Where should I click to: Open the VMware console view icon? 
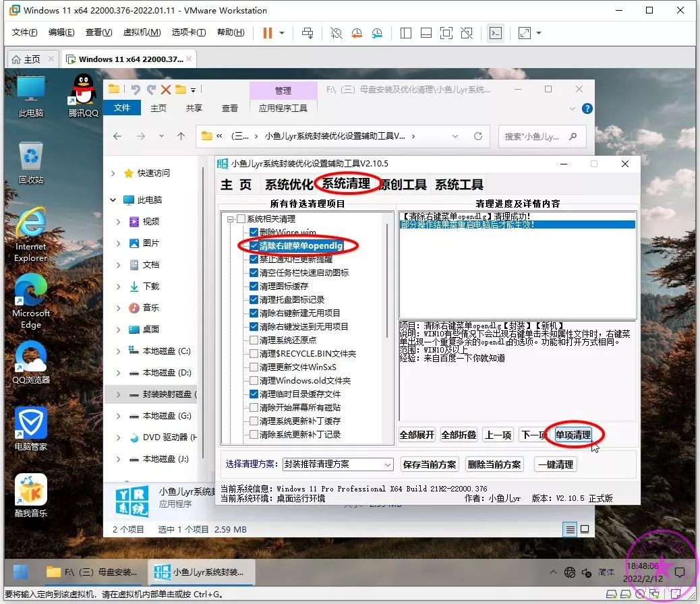[x=496, y=32]
